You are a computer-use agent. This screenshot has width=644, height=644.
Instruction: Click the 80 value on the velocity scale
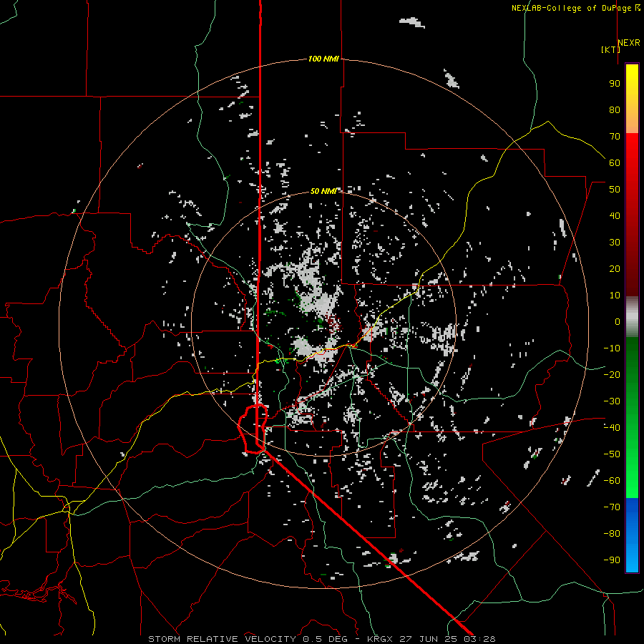pos(615,109)
